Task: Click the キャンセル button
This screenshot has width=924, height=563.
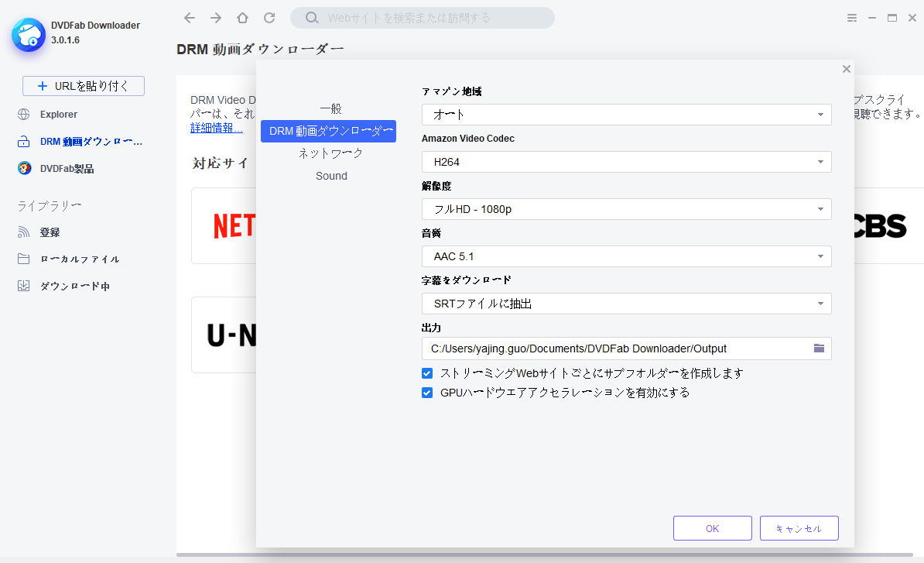Action: point(799,528)
